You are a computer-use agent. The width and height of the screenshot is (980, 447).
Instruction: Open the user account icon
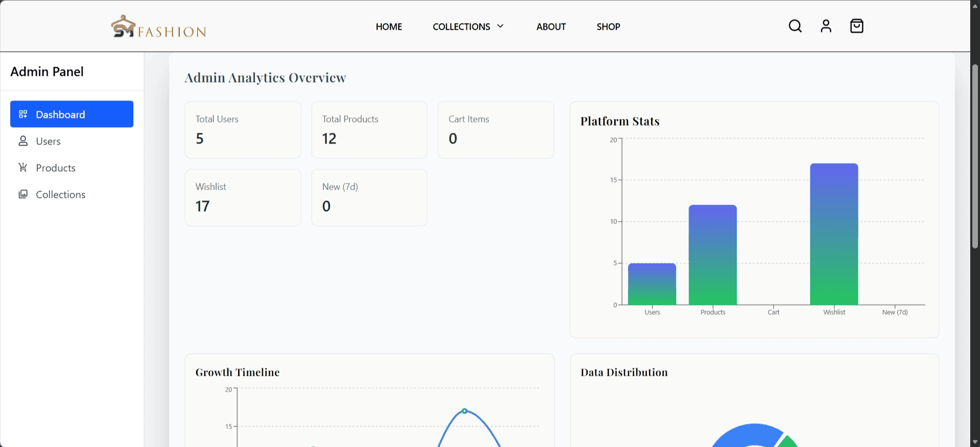(x=826, y=26)
